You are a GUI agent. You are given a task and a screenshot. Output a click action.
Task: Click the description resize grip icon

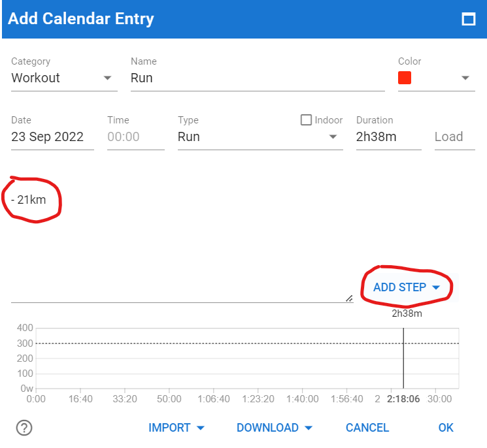click(349, 298)
